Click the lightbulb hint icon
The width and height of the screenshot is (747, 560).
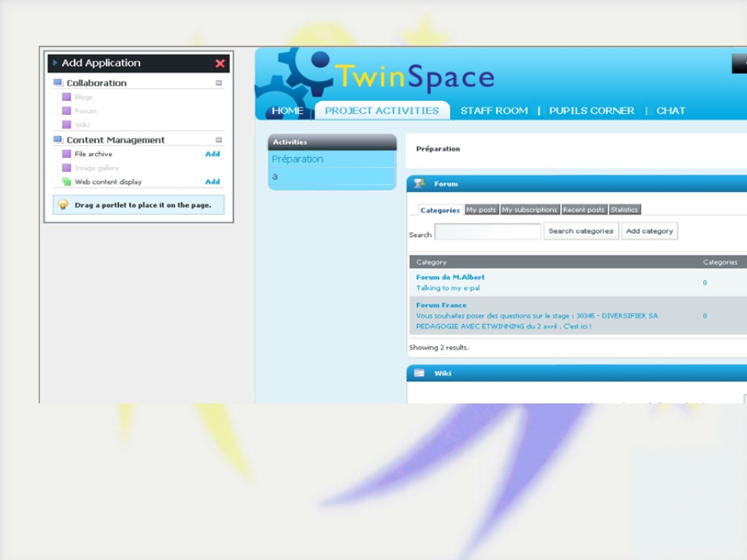[x=63, y=204]
